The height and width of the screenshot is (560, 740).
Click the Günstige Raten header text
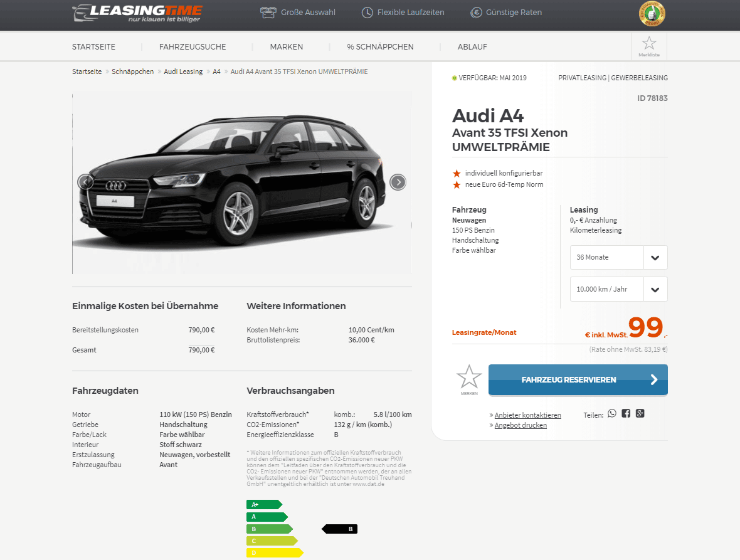click(514, 13)
